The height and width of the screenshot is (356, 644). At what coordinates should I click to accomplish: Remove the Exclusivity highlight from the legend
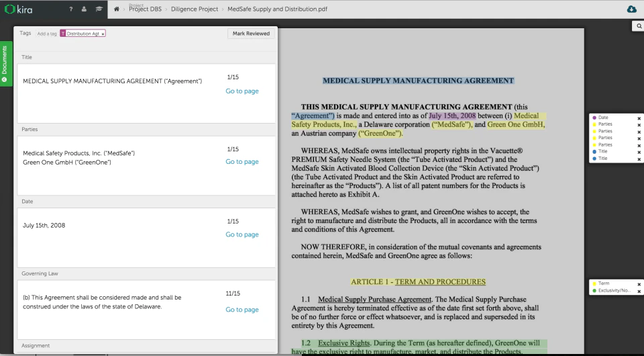(x=639, y=291)
